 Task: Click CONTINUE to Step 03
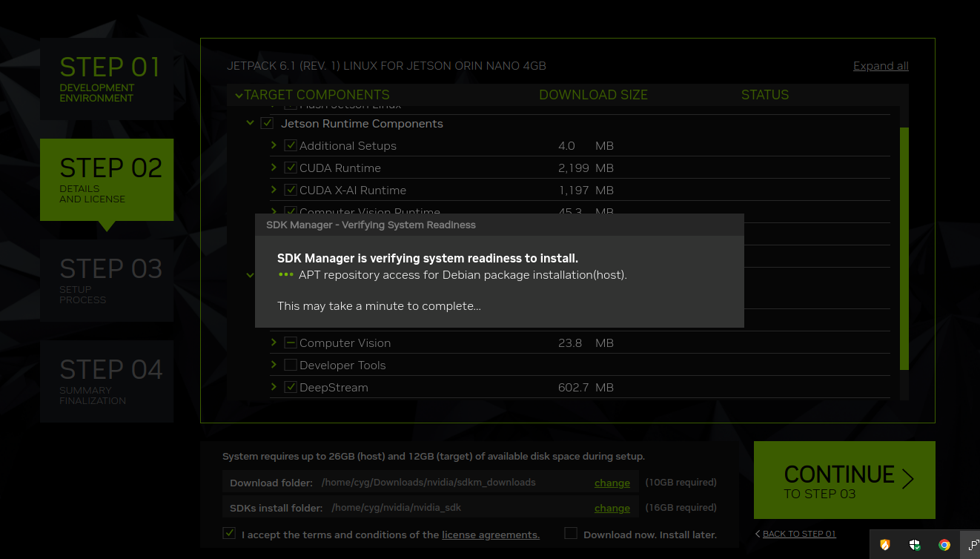pyautogui.click(x=844, y=480)
